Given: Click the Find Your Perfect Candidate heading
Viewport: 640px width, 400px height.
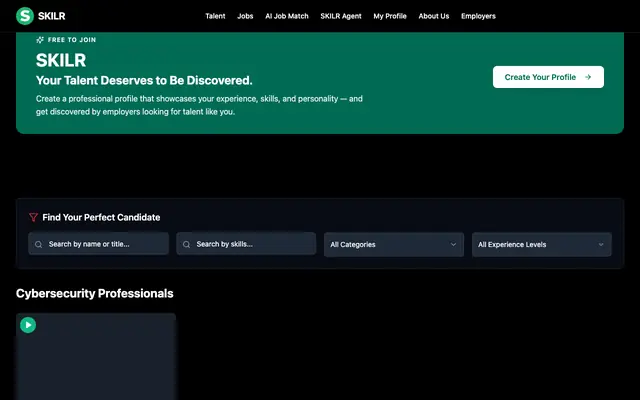Looking at the screenshot, I should (x=101, y=217).
